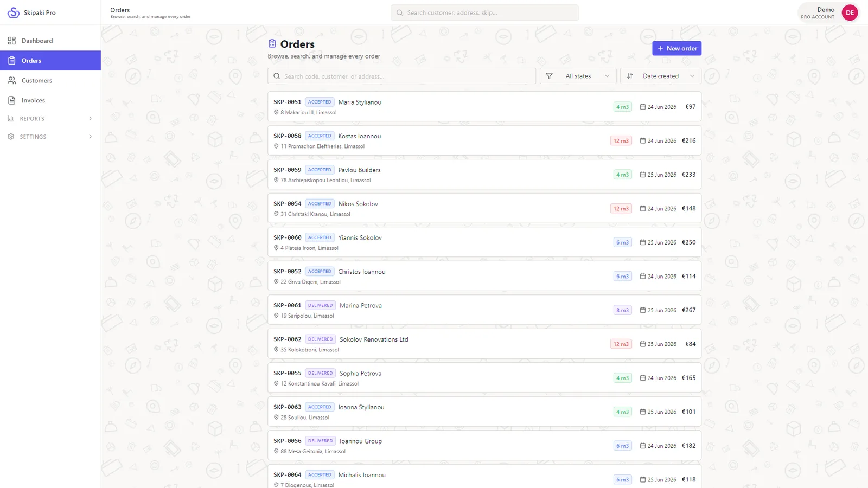Click the 24 Jun 2026 date on SKP-0051
Screen dimensions: 868x488
[662, 107]
